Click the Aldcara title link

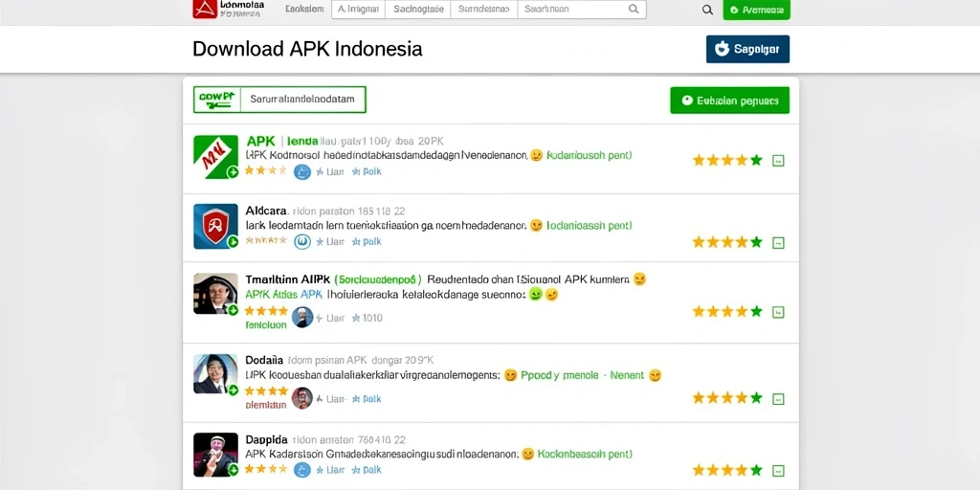pos(267,212)
